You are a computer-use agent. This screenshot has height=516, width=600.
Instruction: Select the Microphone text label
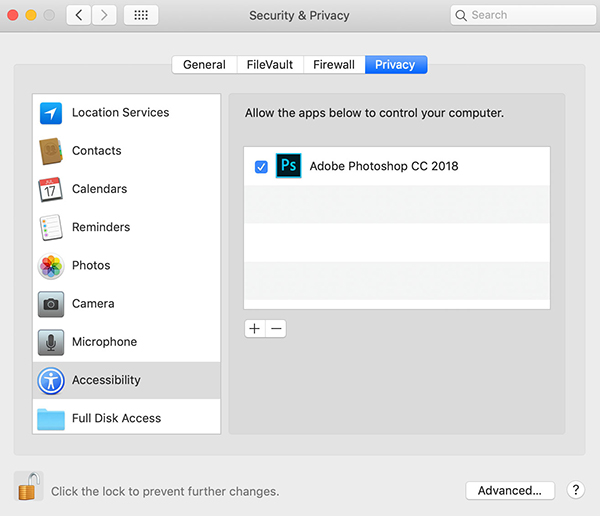pyautogui.click(x=104, y=342)
